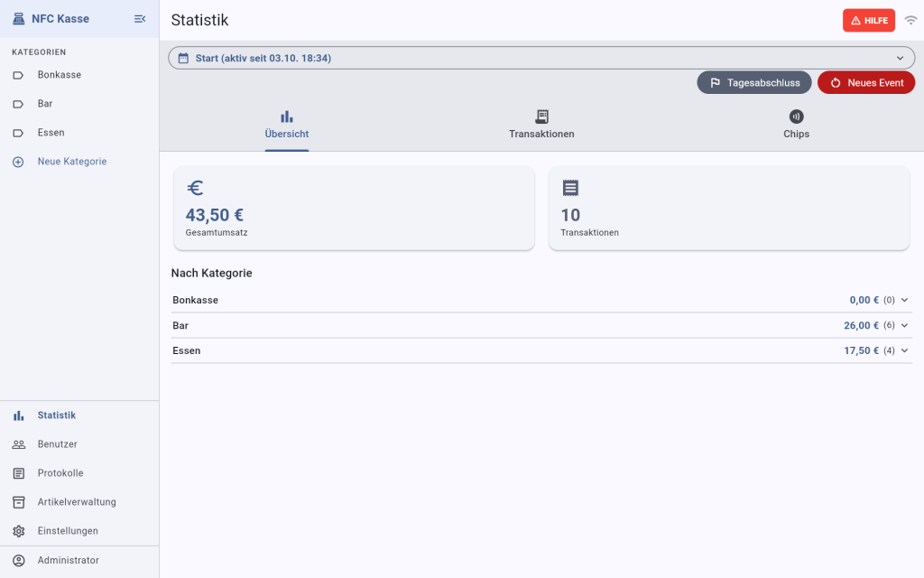Viewport: 924px width, 578px height.
Task: Click the Statistik bar chart sidebar icon
Action: point(19,415)
